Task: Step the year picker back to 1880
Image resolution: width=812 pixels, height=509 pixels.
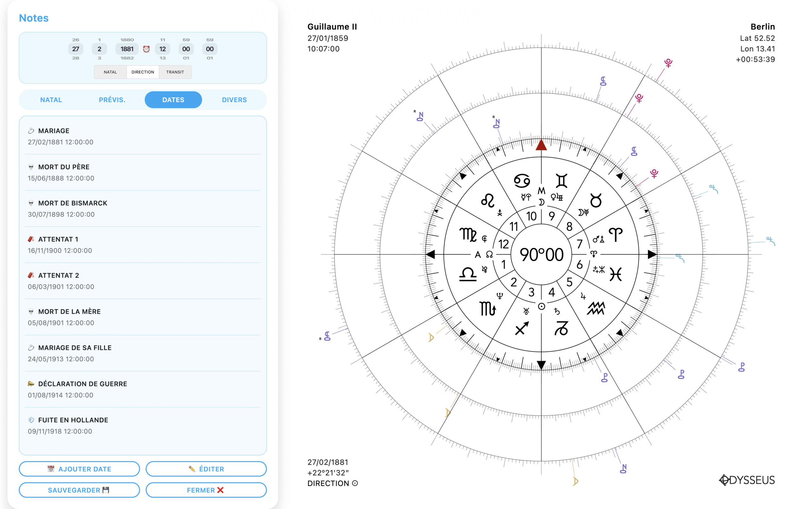Action: pos(127,40)
